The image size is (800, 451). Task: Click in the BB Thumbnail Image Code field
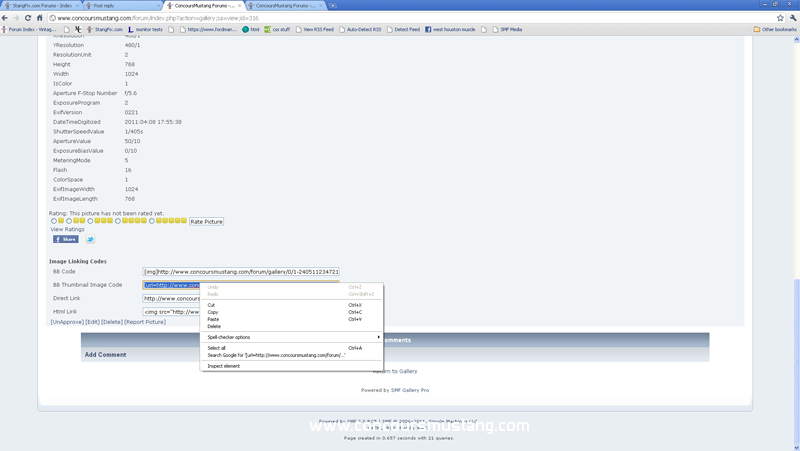point(171,285)
